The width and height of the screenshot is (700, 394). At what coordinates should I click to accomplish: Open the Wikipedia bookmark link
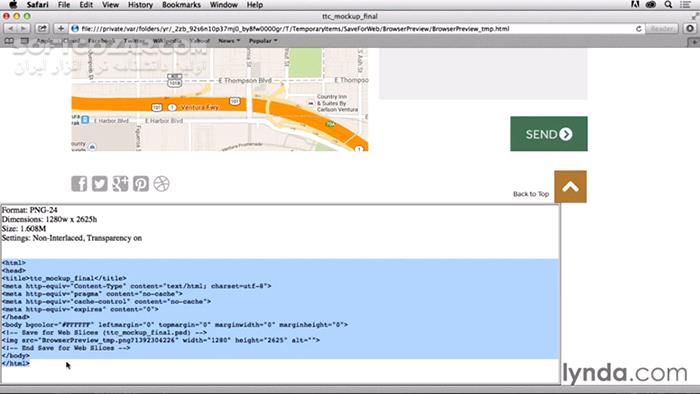pyautogui.click(x=167, y=41)
